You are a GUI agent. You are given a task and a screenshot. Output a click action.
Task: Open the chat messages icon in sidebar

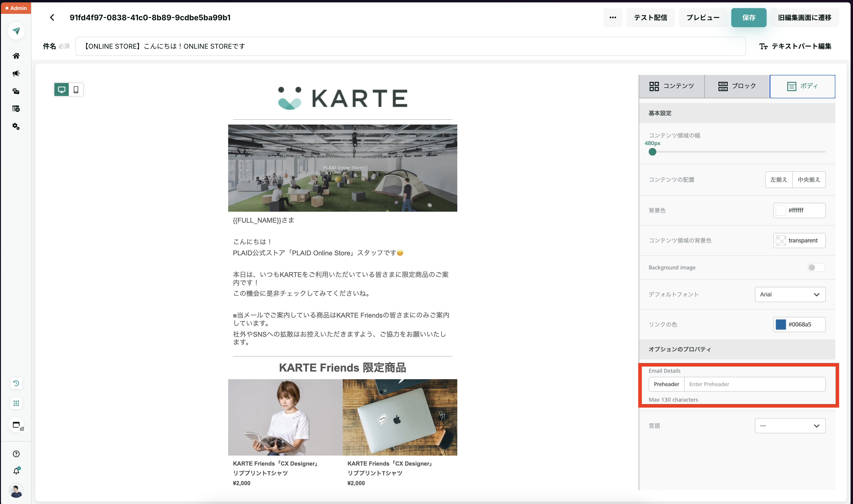[16, 91]
